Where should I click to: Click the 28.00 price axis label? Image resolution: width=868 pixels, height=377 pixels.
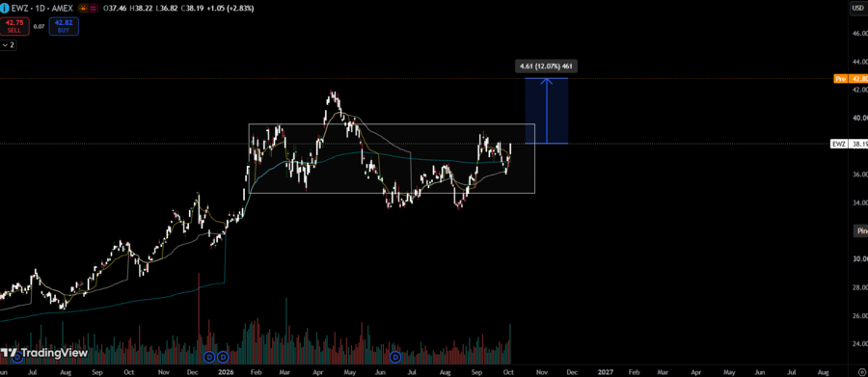[859, 287]
